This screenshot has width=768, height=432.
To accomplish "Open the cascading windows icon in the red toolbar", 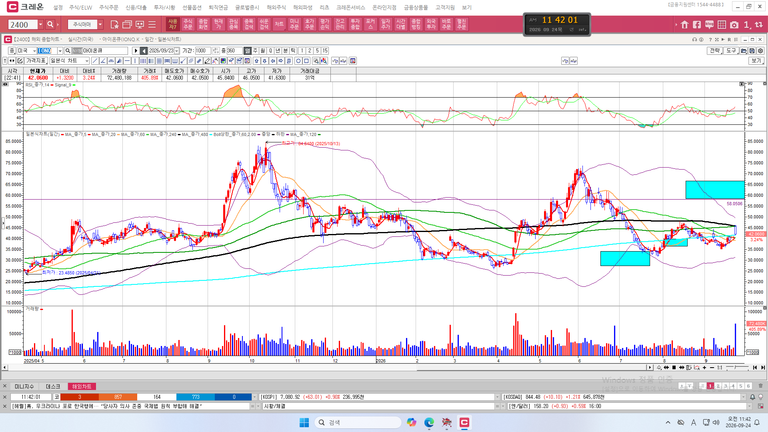I will coord(127,24).
